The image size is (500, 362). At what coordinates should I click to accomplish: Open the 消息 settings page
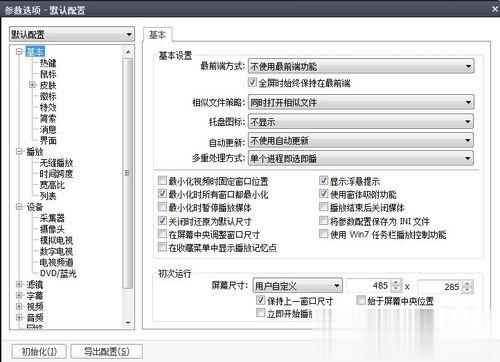click(48, 129)
